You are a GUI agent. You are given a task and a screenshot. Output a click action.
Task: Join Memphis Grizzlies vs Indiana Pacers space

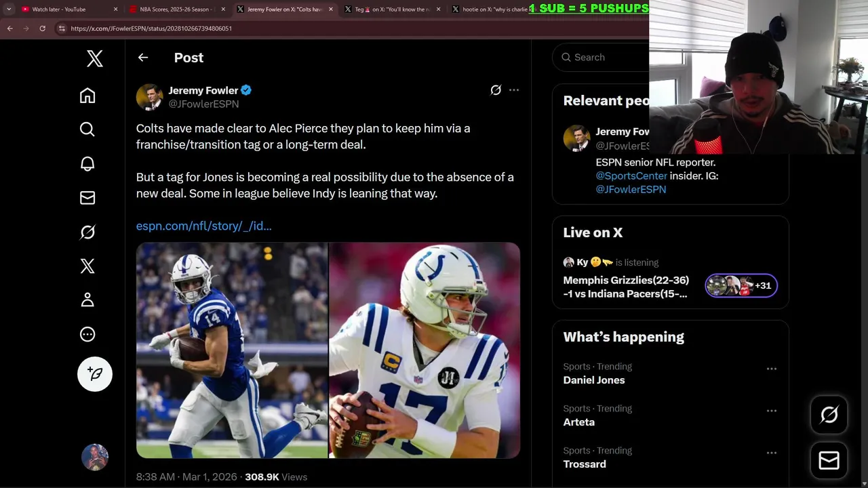(627, 287)
